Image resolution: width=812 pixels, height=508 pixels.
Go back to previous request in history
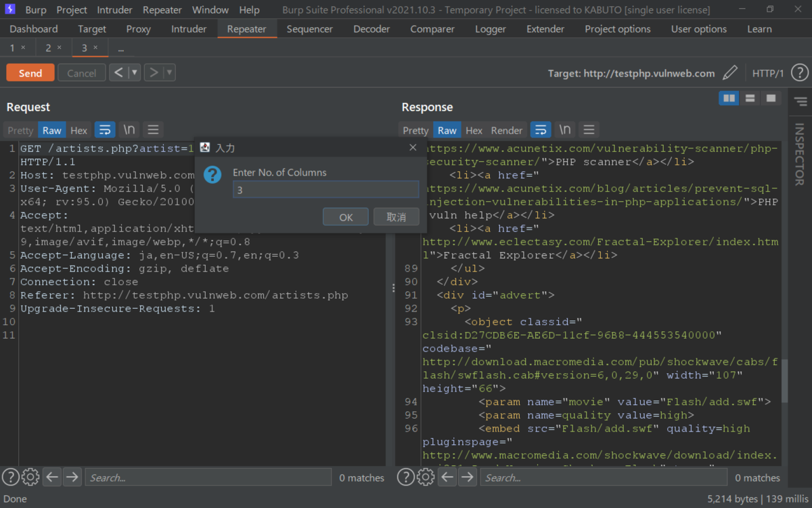pyautogui.click(x=118, y=72)
